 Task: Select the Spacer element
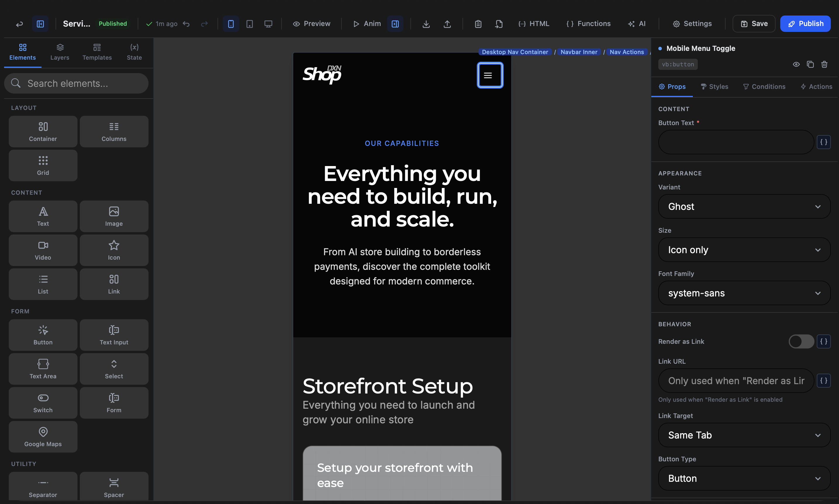click(x=114, y=486)
